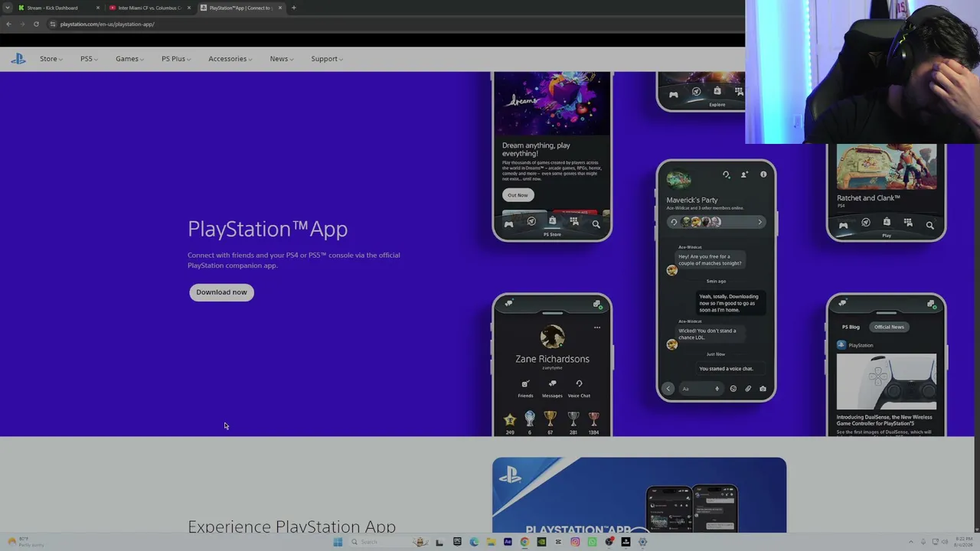The height and width of the screenshot is (551, 980).
Task: Click the 'Zane Richardsons' profile name
Action: tap(552, 359)
